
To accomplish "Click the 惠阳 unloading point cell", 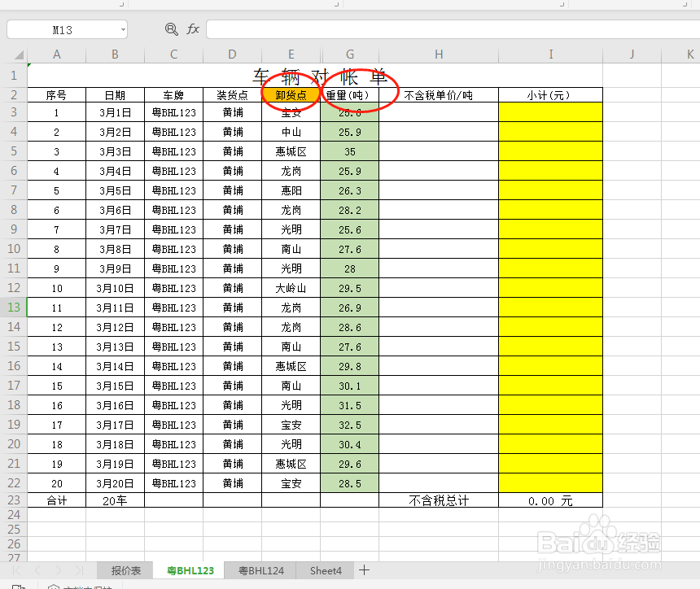I will pos(291,190).
